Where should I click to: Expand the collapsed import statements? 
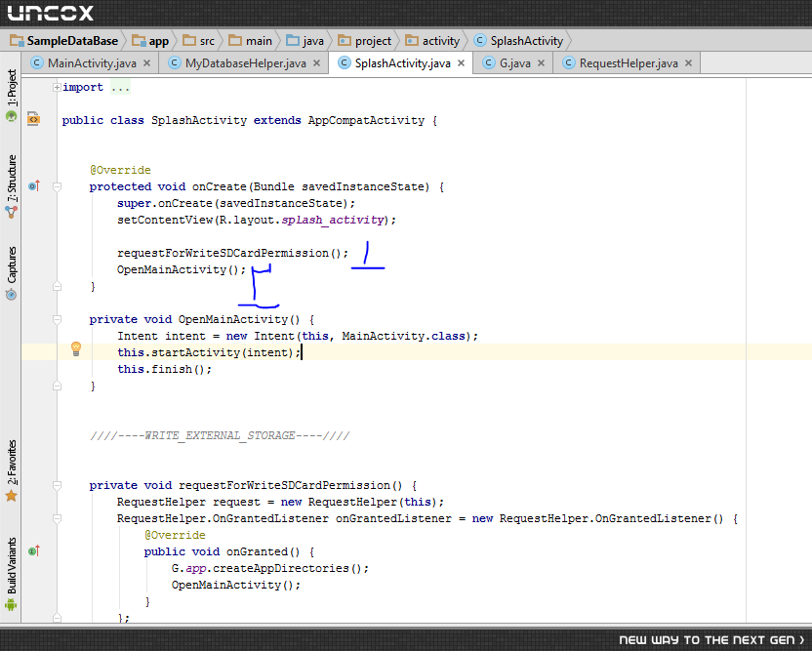[x=57, y=88]
